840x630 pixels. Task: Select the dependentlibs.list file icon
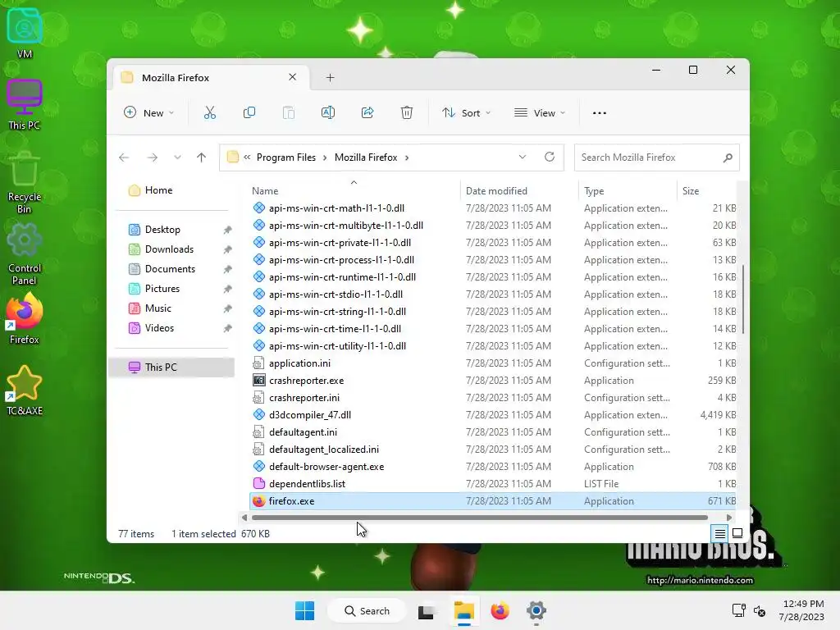(x=258, y=484)
